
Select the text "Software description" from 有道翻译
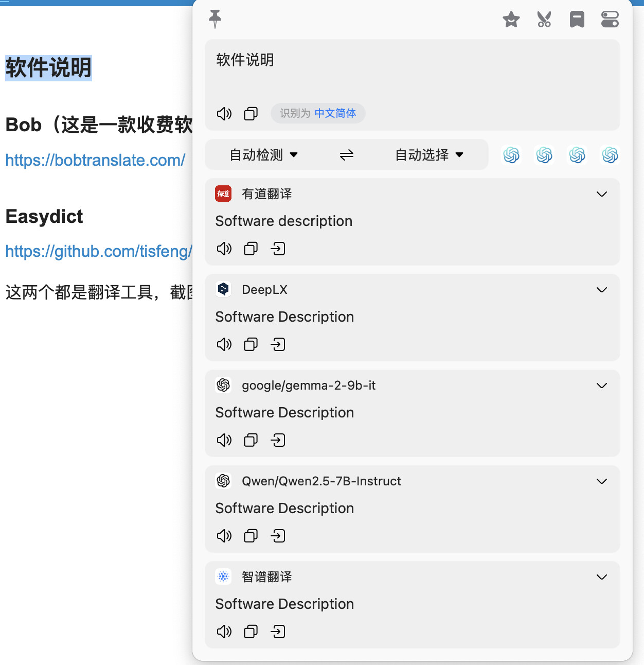[284, 221]
